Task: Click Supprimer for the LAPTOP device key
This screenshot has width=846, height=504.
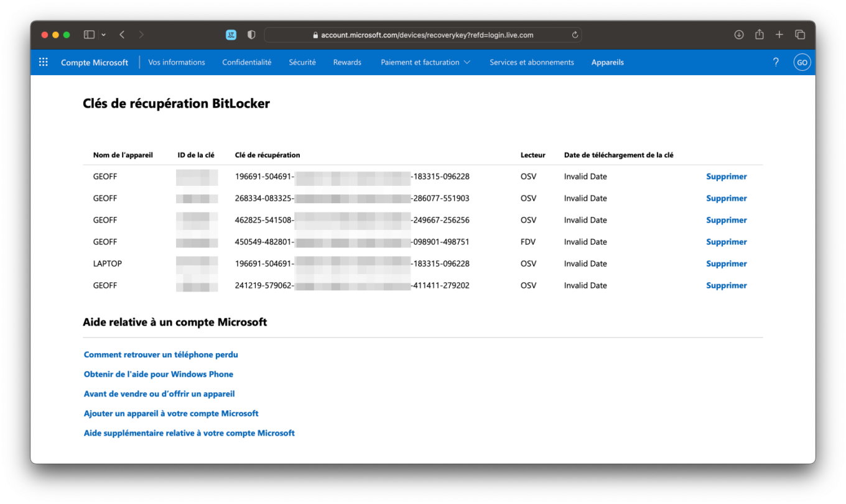Action: tap(727, 263)
